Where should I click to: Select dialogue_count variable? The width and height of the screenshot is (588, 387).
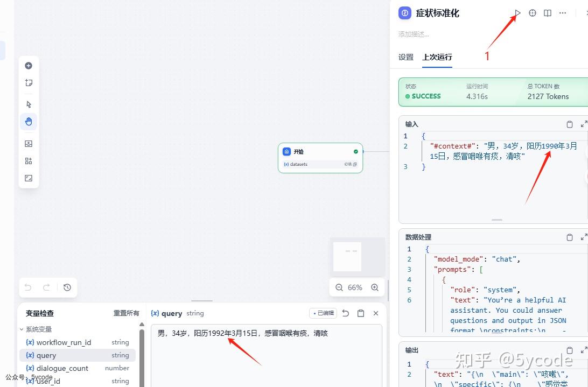point(77,368)
